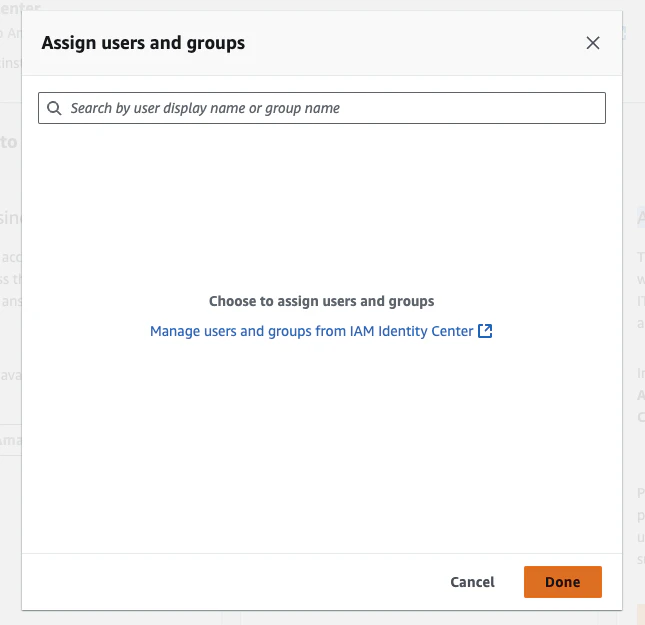The width and height of the screenshot is (645, 625).
Task: Click inside the group name search box
Action: (x=322, y=108)
